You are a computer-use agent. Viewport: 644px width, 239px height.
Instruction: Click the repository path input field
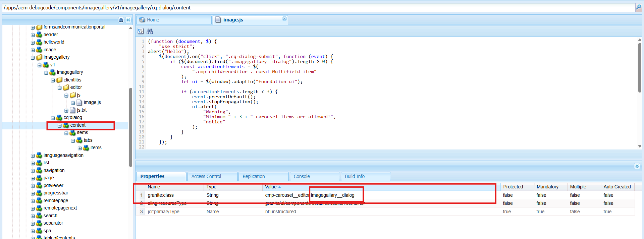(315, 7)
